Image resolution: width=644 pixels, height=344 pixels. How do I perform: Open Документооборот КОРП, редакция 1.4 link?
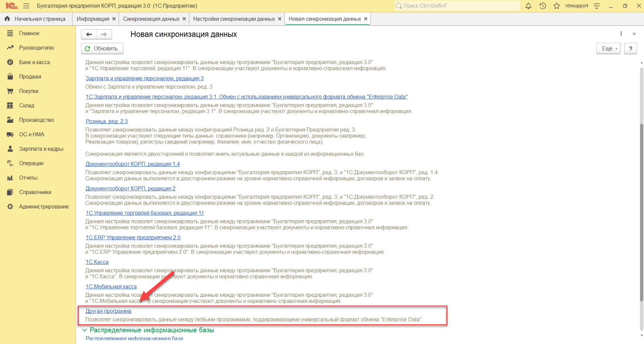point(133,164)
